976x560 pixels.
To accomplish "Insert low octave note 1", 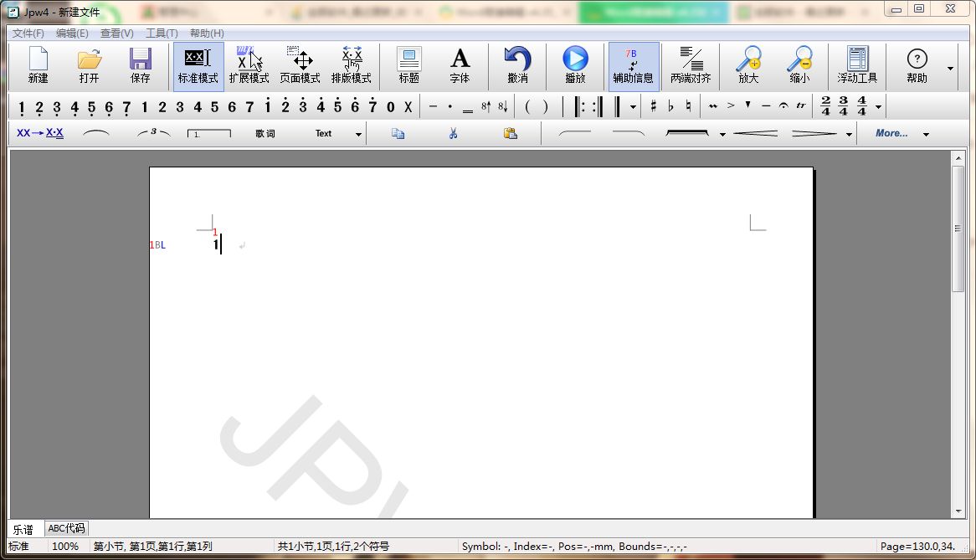I will 21,108.
